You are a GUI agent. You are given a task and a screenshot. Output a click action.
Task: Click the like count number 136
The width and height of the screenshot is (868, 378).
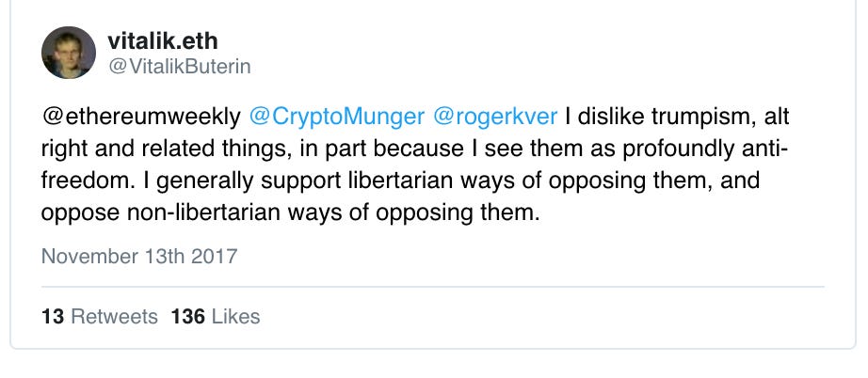187,317
